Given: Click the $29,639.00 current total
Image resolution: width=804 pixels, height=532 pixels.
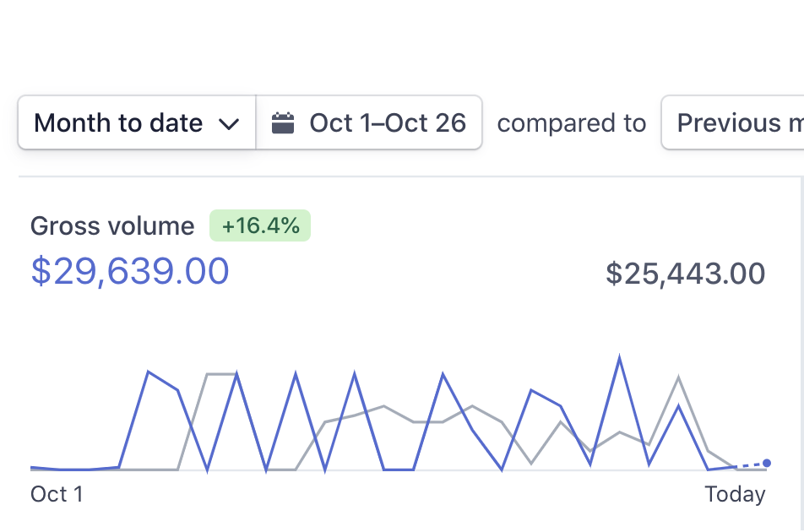Looking at the screenshot, I should (130, 271).
